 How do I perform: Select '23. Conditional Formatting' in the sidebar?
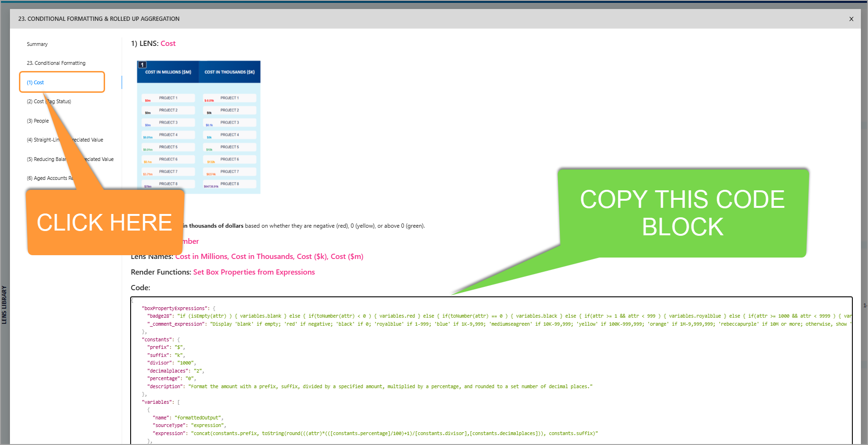(x=56, y=63)
